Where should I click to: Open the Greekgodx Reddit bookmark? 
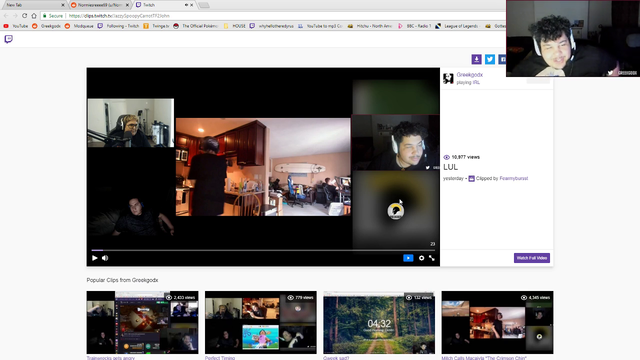[x=46, y=26]
